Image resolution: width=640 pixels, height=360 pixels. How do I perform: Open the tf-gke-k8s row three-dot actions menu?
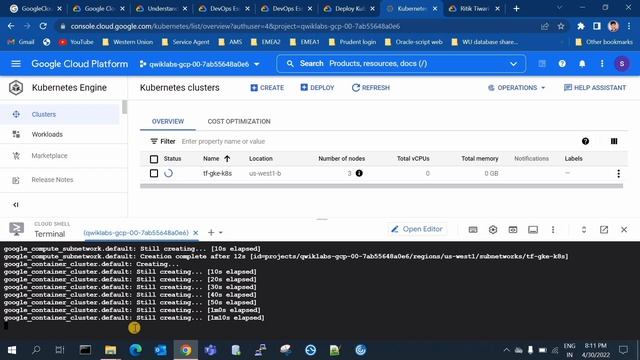(x=618, y=173)
